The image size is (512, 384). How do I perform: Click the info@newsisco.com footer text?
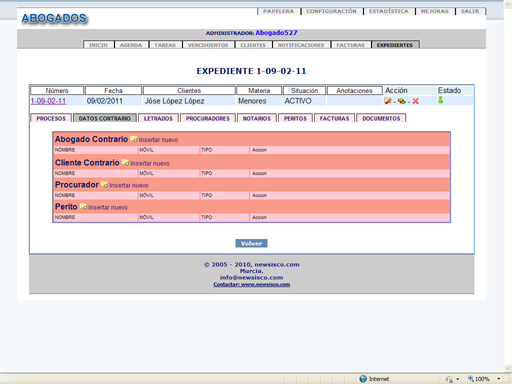(251, 278)
